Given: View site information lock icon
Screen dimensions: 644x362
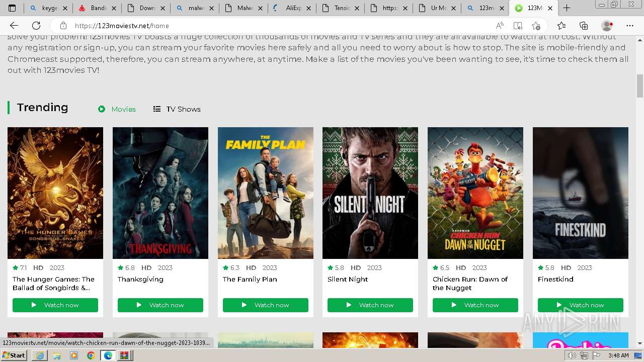Looking at the screenshot, I should pos(63,26).
